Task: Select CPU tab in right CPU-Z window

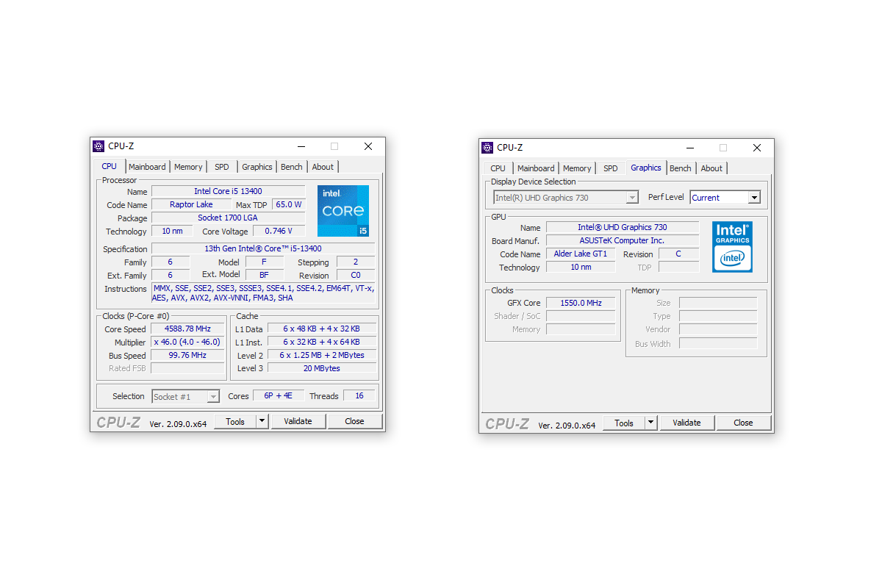Action: tap(498, 168)
